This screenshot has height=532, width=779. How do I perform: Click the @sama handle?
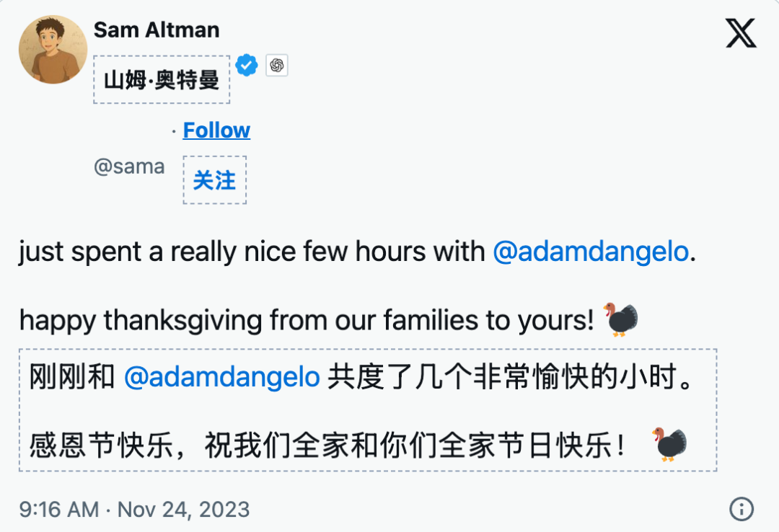point(129,167)
